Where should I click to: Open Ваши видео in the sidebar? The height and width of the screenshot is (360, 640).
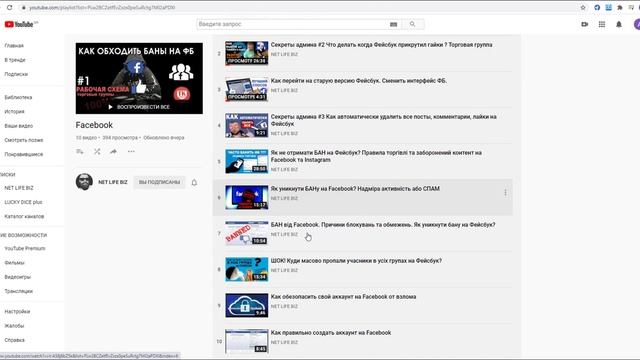[19, 126]
